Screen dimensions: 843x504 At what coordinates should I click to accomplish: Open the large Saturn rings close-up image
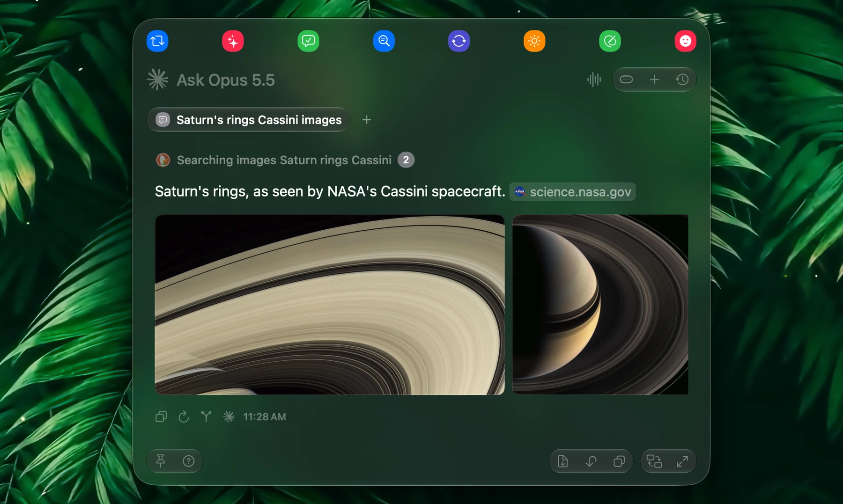(x=330, y=305)
